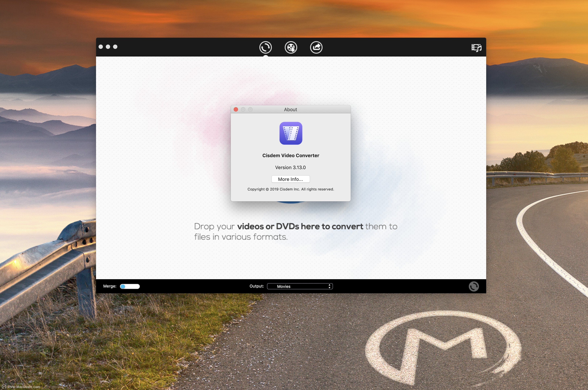Click the start conversion button at bottom right
The width and height of the screenshot is (588, 390).
[x=474, y=286]
